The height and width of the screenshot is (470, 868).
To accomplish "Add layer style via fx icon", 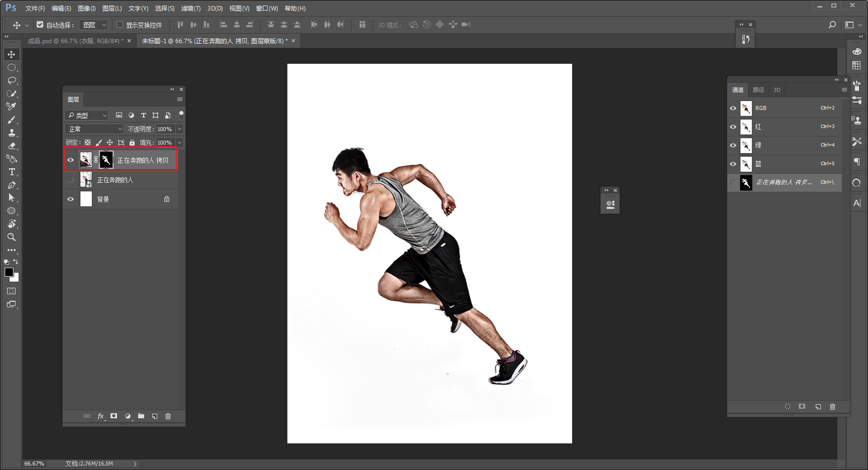I will pyautogui.click(x=101, y=416).
